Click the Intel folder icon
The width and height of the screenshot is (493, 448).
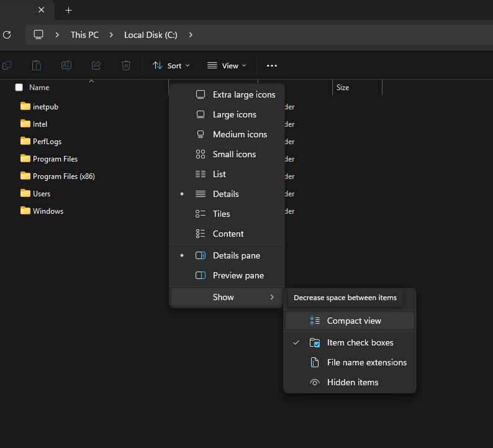pyautogui.click(x=25, y=124)
